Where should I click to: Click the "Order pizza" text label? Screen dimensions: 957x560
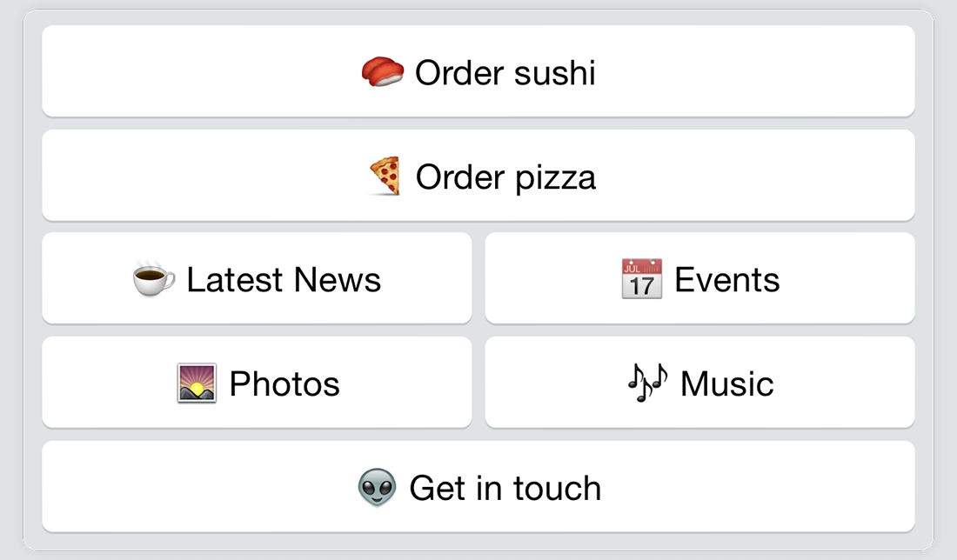click(x=505, y=177)
